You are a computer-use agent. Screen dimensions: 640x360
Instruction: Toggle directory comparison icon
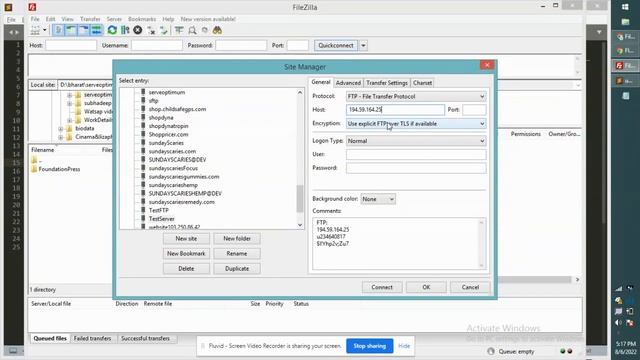click(x=192, y=30)
